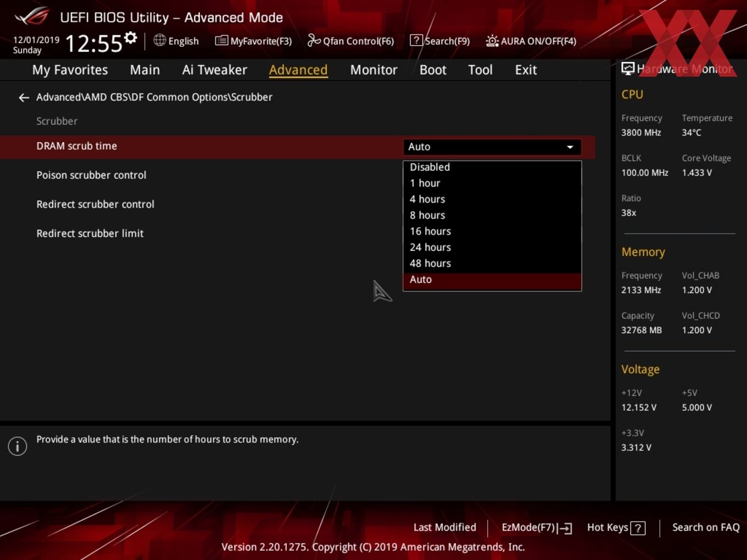Click the +3.3V 3.312 V reading
The height and width of the screenshot is (560, 747).
click(x=636, y=448)
